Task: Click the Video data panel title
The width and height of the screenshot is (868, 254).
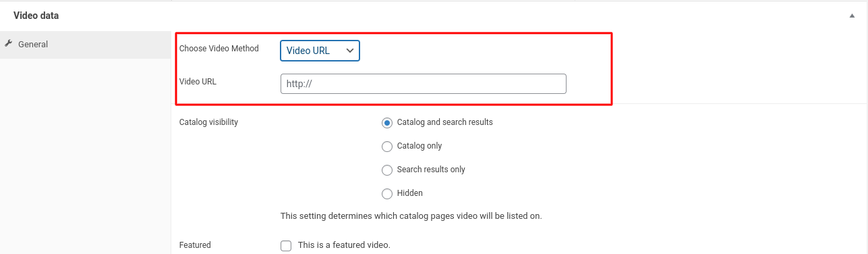Action: tap(35, 16)
